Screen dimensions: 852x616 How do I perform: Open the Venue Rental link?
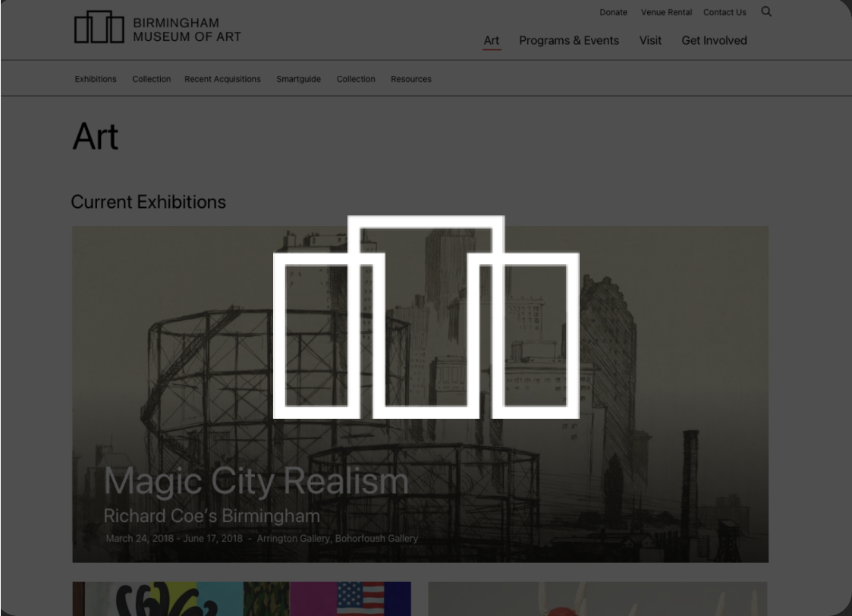666,12
